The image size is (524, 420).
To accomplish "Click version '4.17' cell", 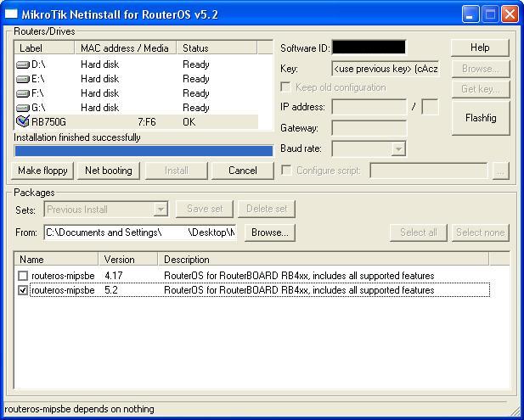I will pyautogui.click(x=114, y=276).
